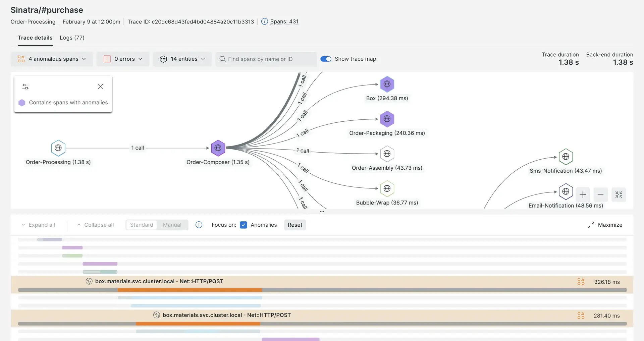The width and height of the screenshot is (644, 341).
Task: Select the Trace details tab
Action: [x=35, y=38]
